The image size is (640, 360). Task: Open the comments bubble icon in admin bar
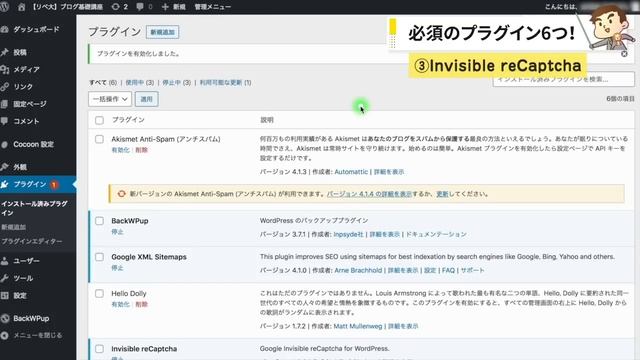[140, 7]
